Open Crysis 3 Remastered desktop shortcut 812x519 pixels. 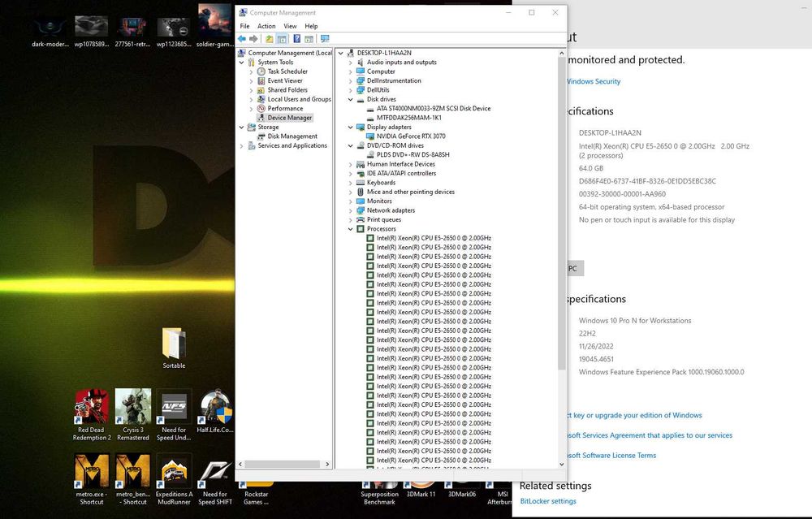[x=133, y=415]
